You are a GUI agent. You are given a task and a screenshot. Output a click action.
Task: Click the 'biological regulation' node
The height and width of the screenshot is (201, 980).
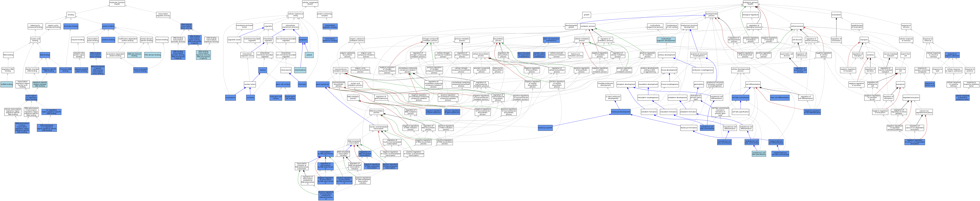[x=751, y=15]
